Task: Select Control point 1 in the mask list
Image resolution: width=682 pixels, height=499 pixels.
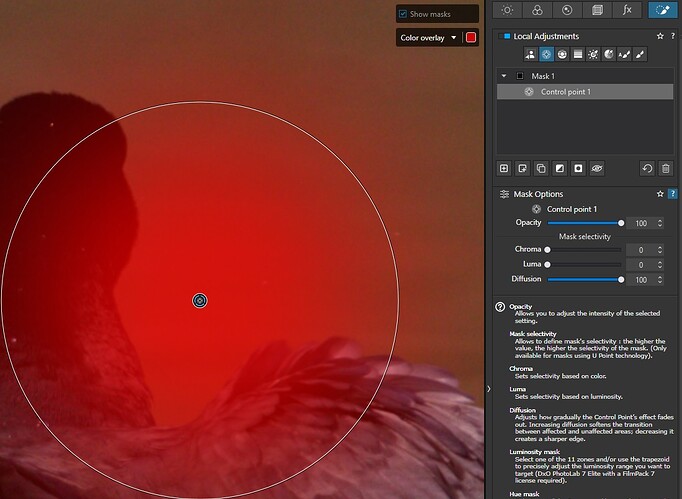Action: (566, 92)
